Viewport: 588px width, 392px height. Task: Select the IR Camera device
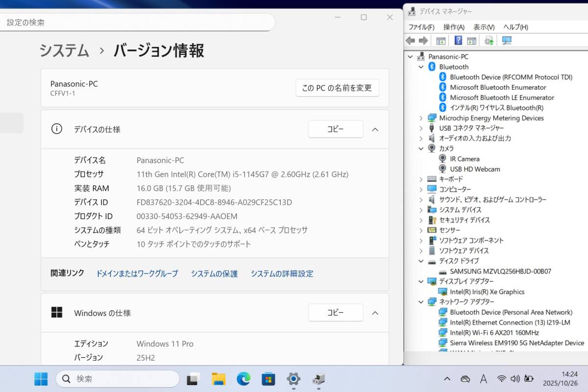click(x=464, y=159)
